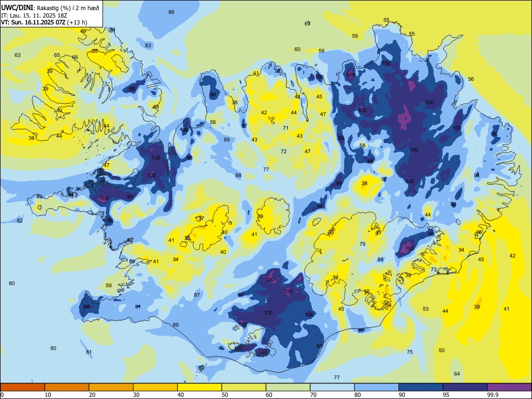Click the 'UWC/DINI: Rakastig (%) í 2 m hæð' title
532x399 pixels.
click(x=50, y=8)
